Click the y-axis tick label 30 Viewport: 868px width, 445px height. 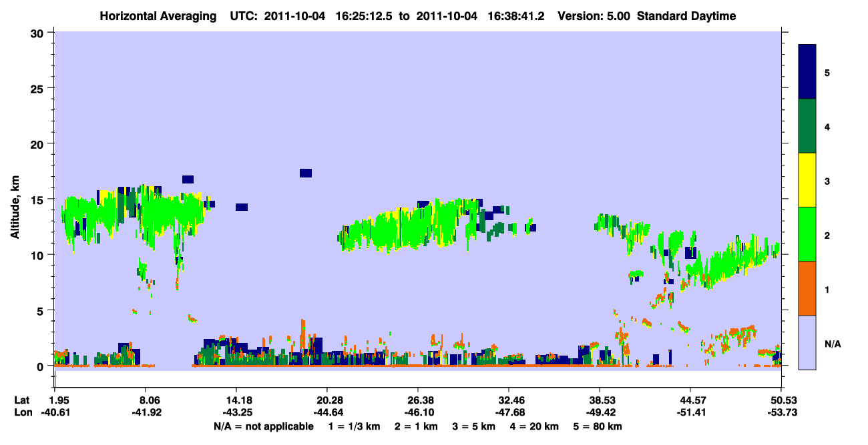point(38,33)
